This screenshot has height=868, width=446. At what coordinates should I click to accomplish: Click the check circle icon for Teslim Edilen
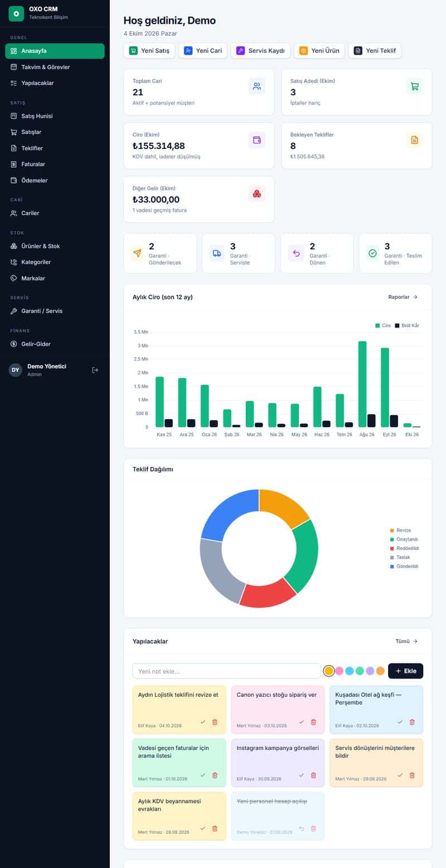372,253
